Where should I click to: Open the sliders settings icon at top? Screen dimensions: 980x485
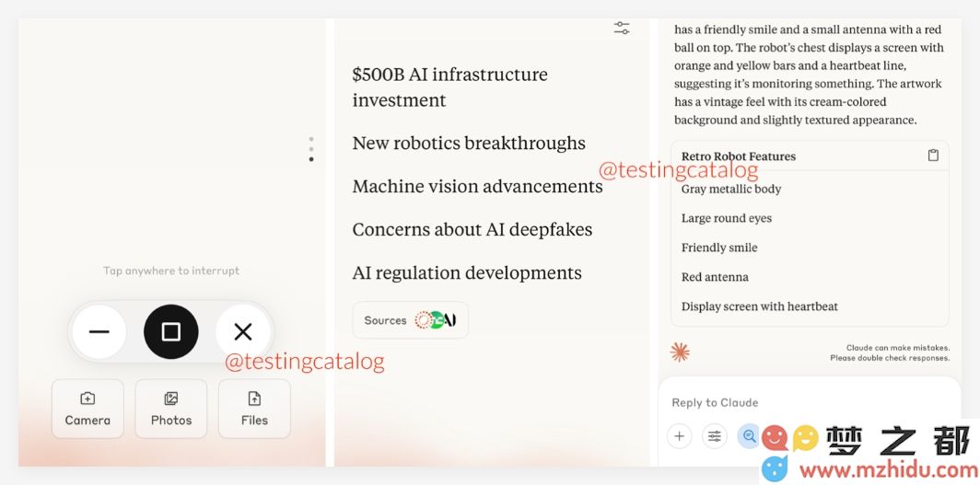coord(621,29)
